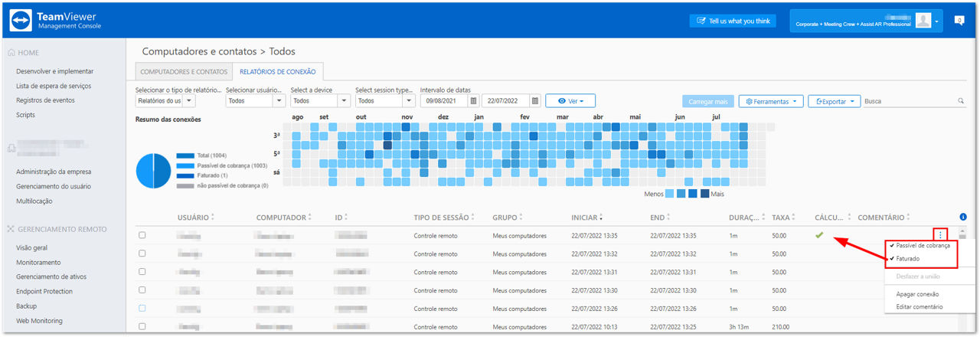
Task: Switch to Relatórios de Conexão tab
Action: pyautogui.click(x=279, y=71)
